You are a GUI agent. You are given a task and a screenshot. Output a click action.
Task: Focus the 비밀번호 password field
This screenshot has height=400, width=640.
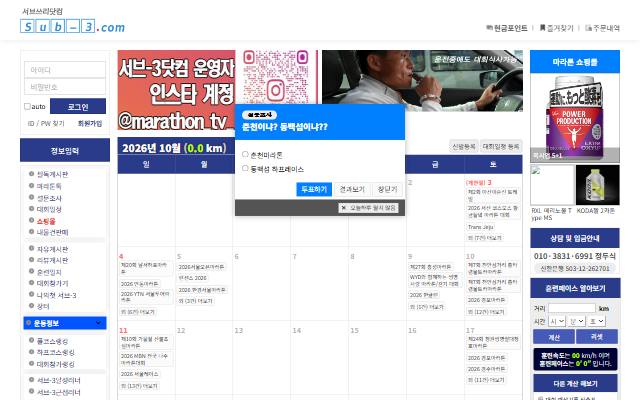65,87
